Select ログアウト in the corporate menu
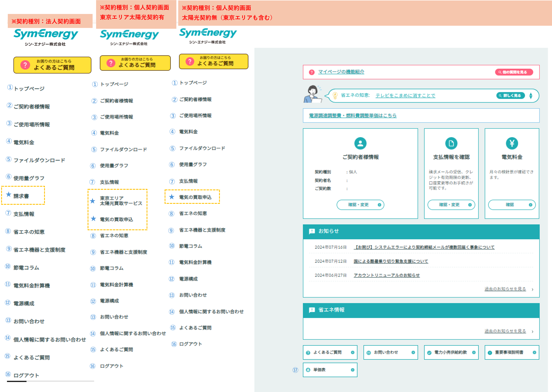Image resolution: width=552 pixels, height=392 pixels. coord(26,375)
